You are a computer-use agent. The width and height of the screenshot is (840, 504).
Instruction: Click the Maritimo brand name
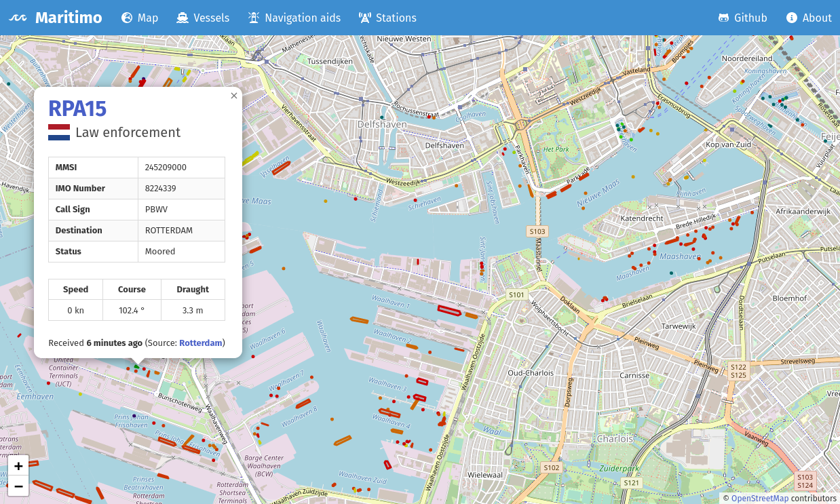click(x=69, y=18)
